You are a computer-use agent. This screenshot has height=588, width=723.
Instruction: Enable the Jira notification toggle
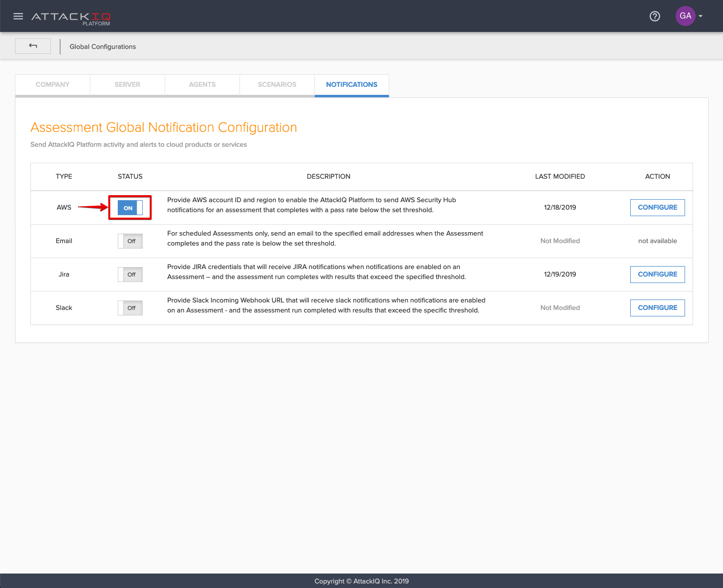pyautogui.click(x=130, y=275)
